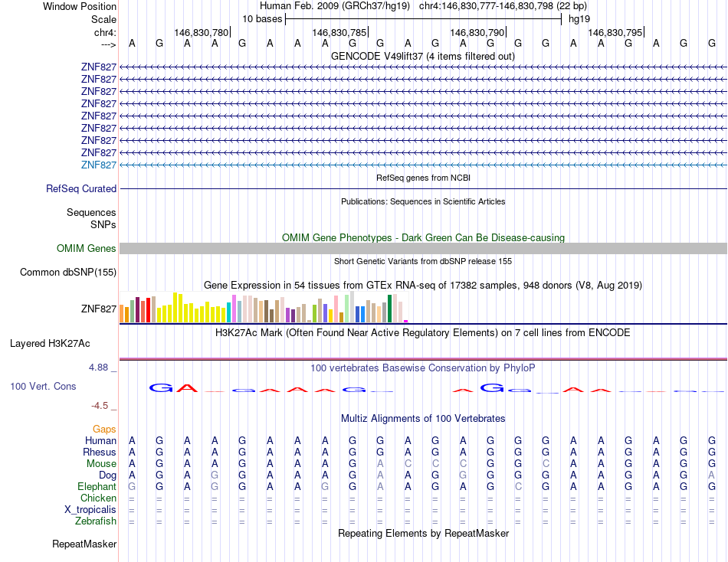
Task: Select the light-blue ZNF827 transcript label
Action: (98, 165)
